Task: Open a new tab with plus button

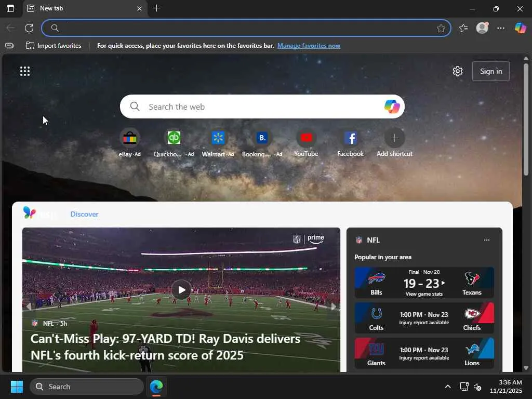Action: pyautogui.click(x=156, y=8)
